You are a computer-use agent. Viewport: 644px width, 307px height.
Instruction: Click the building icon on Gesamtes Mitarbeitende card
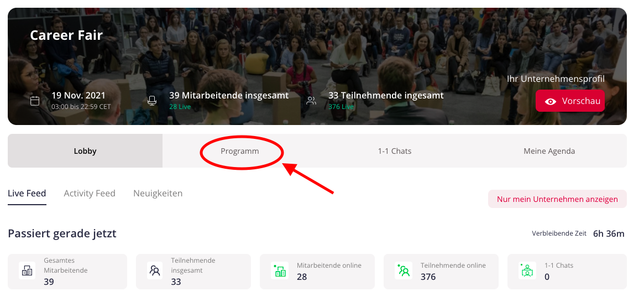(x=27, y=271)
